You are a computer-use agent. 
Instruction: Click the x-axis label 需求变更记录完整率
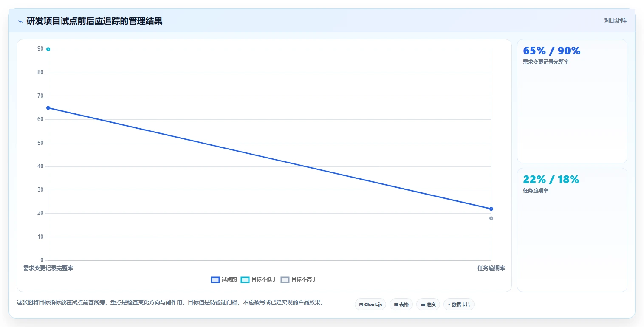point(48,268)
